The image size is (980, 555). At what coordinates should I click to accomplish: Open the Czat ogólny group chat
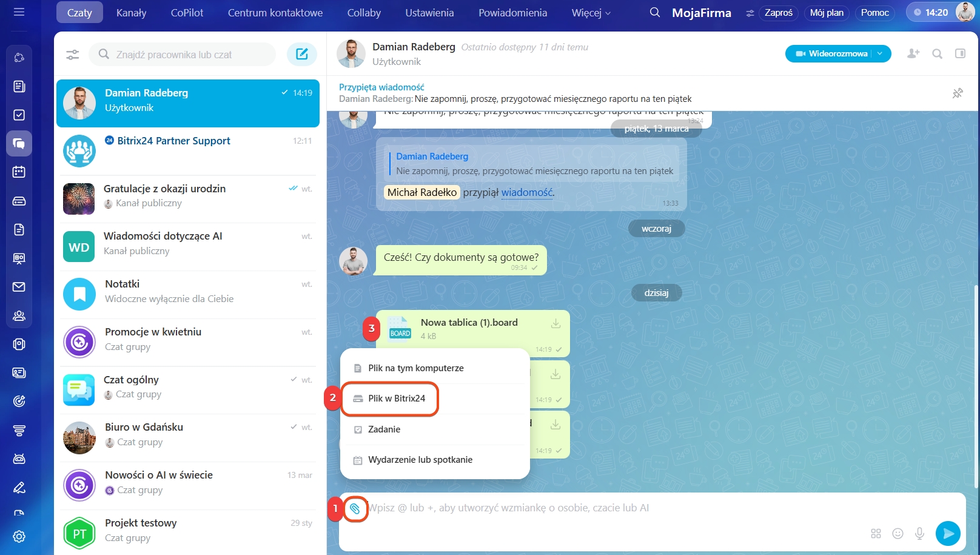click(188, 390)
